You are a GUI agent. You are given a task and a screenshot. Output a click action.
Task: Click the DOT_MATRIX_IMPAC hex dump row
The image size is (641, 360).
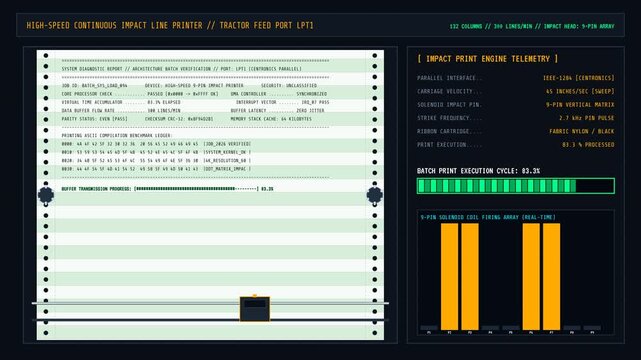point(156,169)
